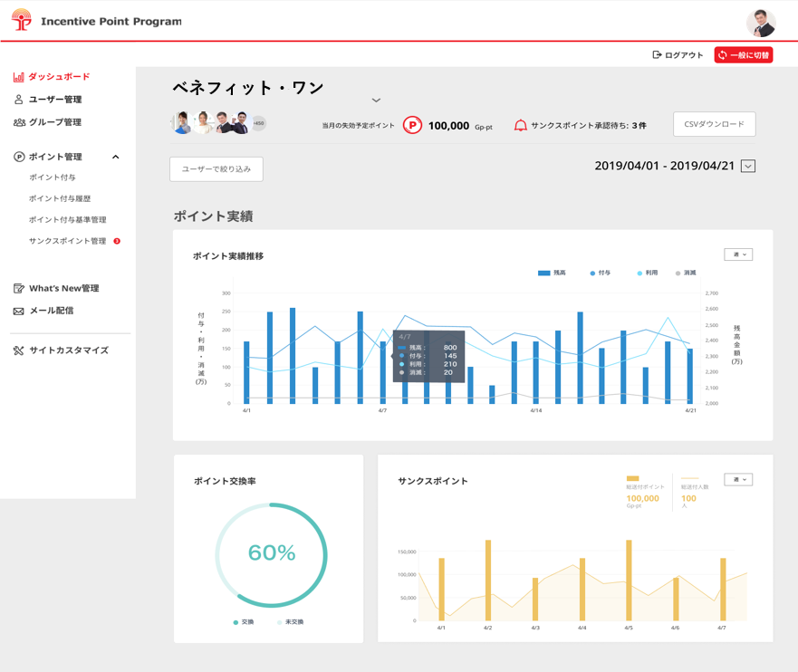Click the 60% exchange rate donut chart

pyautogui.click(x=272, y=554)
